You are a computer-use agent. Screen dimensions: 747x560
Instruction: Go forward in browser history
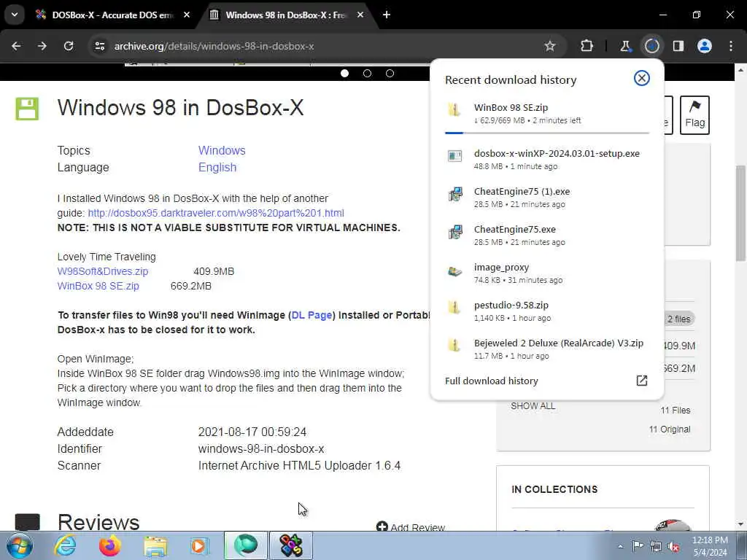coord(42,46)
